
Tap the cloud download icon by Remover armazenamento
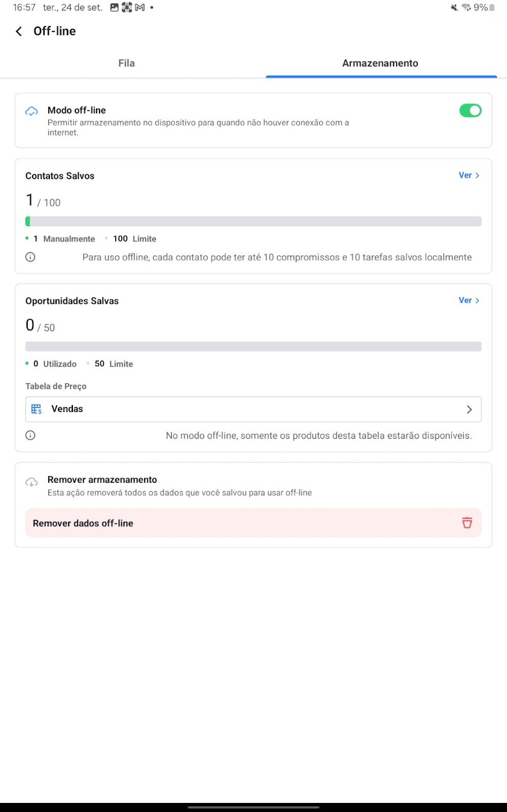coord(31,482)
